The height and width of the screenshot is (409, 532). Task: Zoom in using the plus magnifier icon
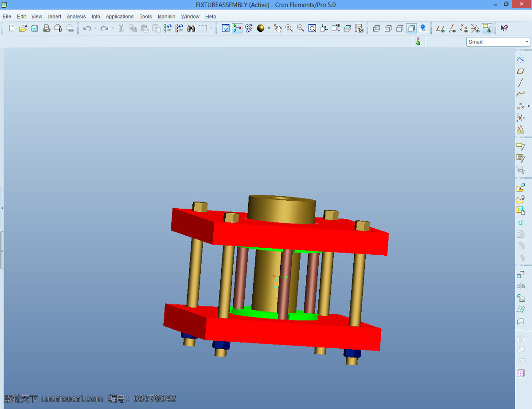289,28
